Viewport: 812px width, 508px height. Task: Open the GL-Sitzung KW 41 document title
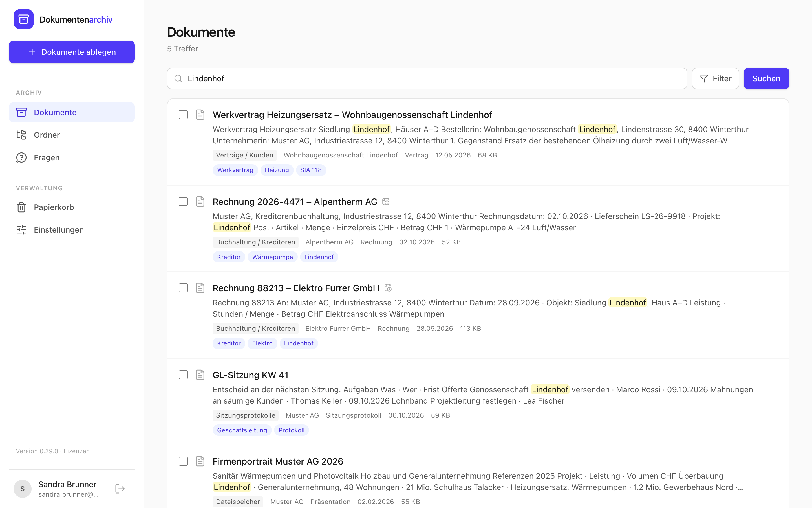[250, 375]
